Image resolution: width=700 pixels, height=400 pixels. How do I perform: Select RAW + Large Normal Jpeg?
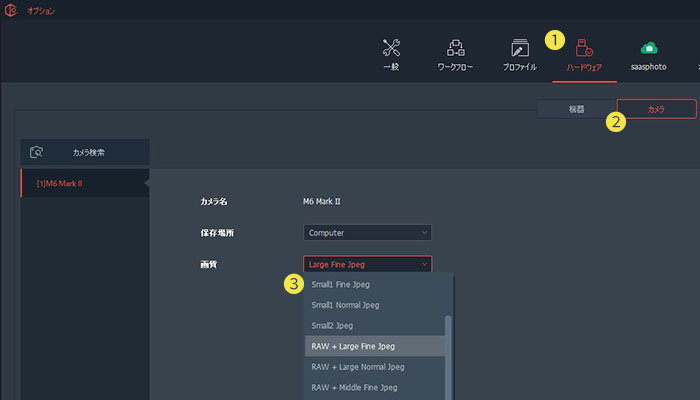356,367
